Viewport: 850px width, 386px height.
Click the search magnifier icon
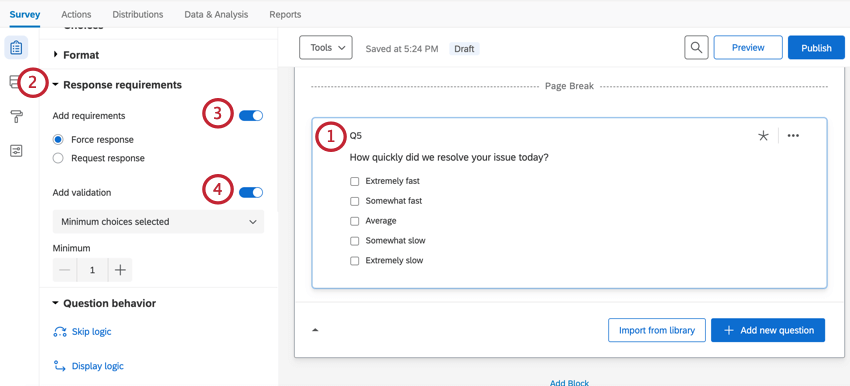[x=697, y=48]
